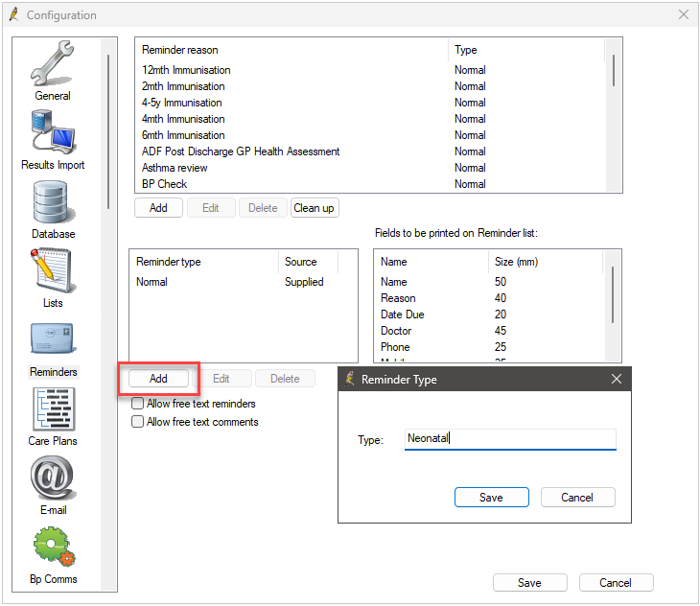
Task: Click the size value 20 for Date Due
Action: point(501,315)
